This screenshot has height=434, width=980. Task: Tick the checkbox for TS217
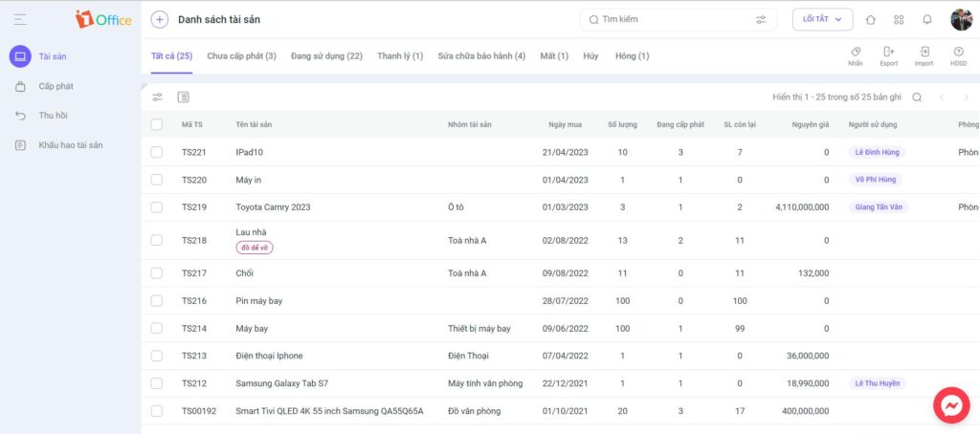[x=156, y=272]
